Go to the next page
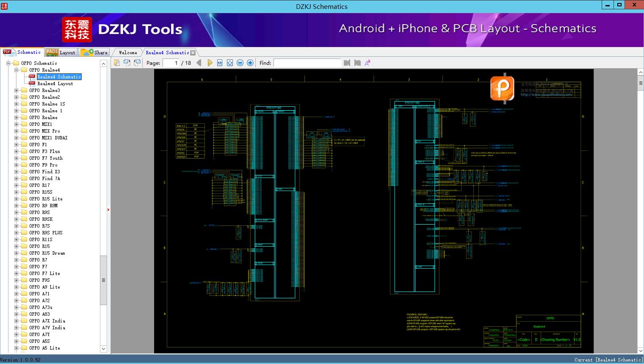This screenshot has height=364, width=644. (210, 63)
